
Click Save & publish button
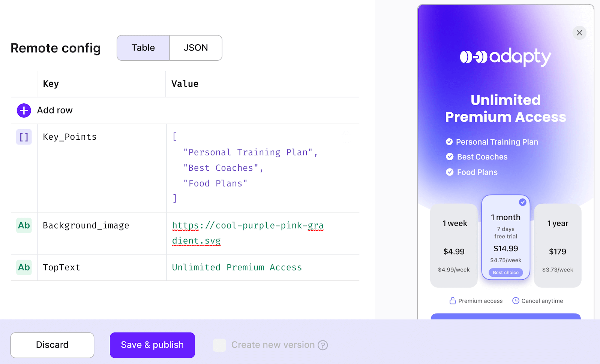pos(152,345)
